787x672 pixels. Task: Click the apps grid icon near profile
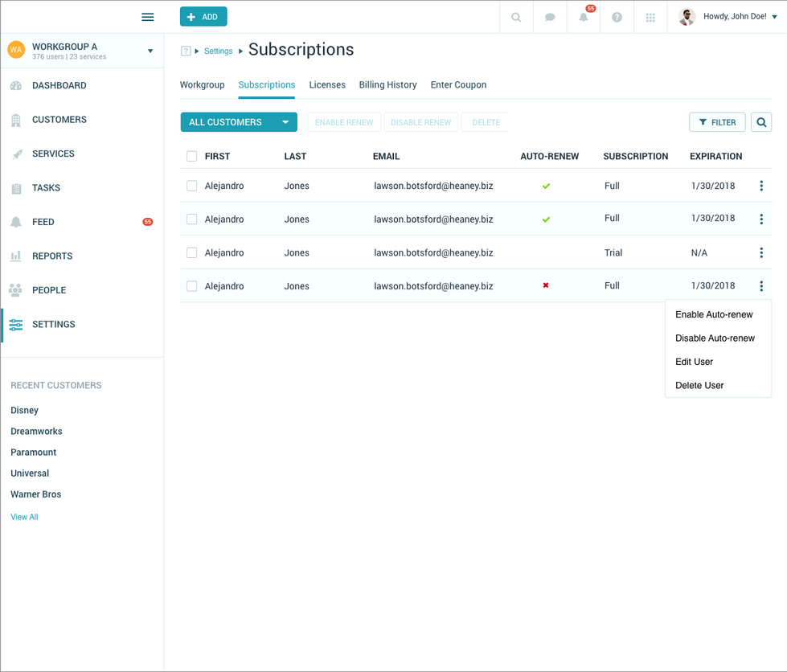650,17
